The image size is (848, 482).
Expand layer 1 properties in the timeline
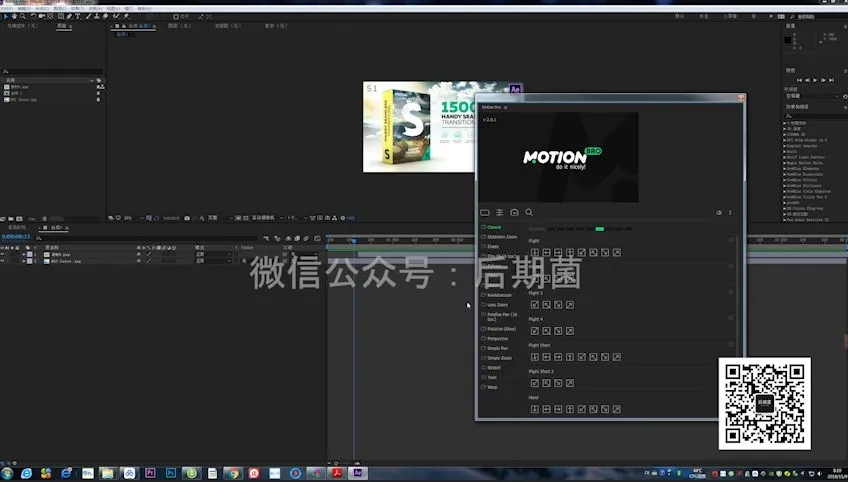tap(24, 254)
